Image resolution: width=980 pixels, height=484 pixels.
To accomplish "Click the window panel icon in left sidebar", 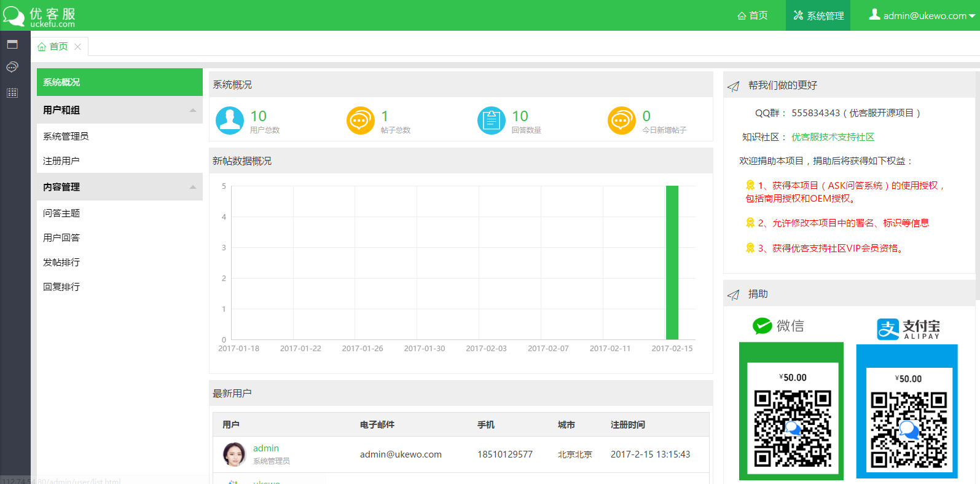I will click(x=12, y=44).
